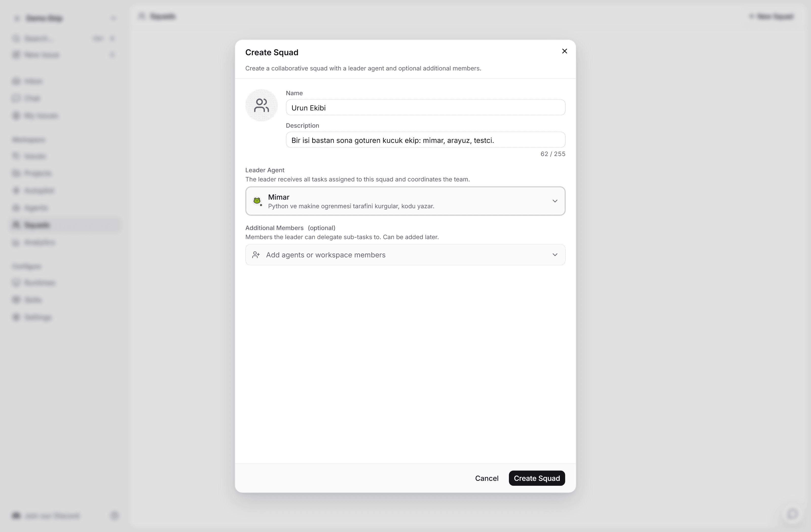
Task: Cancel squad creation
Action: pyautogui.click(x=487, y=478)
